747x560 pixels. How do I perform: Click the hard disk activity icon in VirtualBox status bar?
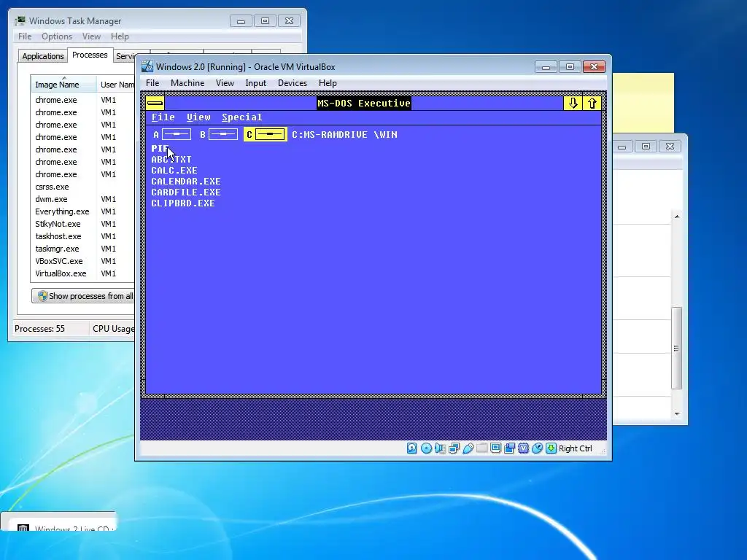(x=412, y=448)
